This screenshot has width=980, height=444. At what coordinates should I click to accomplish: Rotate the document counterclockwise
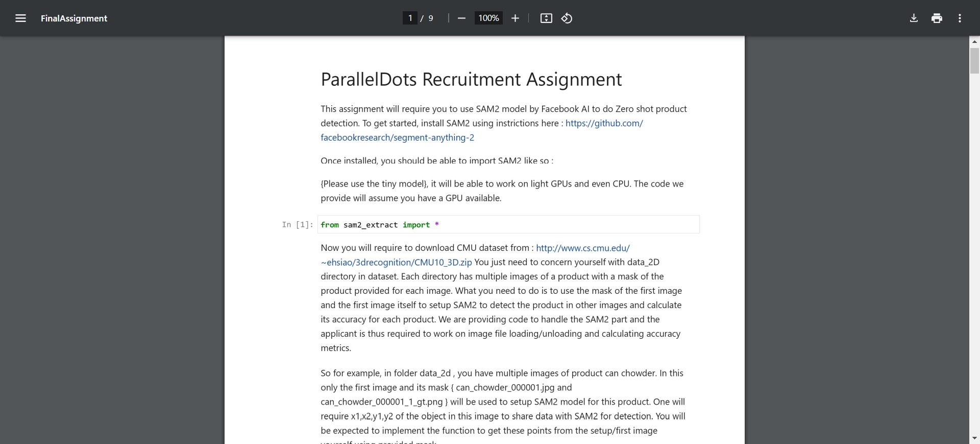tap(567, 18)
